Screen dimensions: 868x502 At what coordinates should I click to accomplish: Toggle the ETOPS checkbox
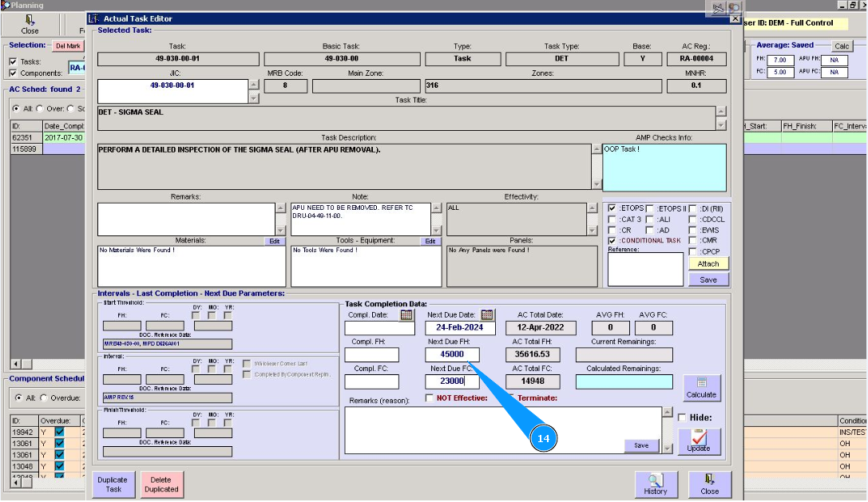point(612,208)
